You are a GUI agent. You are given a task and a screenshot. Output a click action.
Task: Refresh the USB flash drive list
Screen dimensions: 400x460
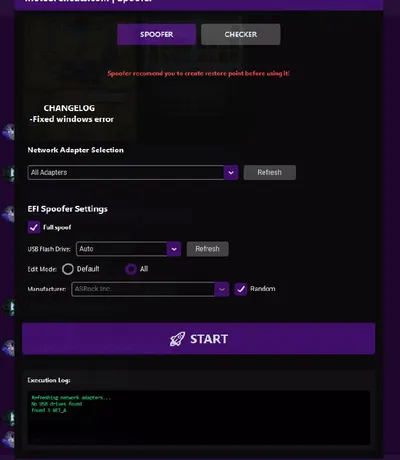207,249
